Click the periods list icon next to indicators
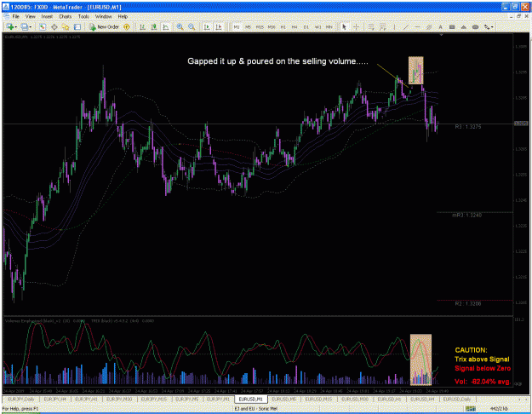This screenshot has height=414, width=532. point(383,26)
